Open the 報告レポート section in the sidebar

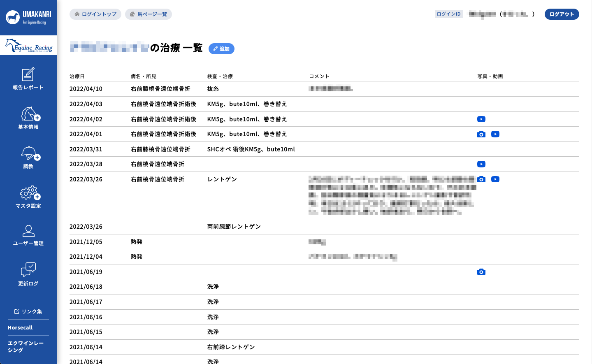[x=28, y=78]
